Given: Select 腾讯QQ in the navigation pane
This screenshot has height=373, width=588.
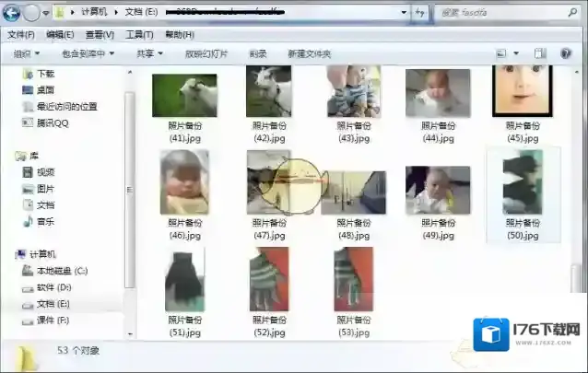Looking at the screenshot, I should [45, 123].
